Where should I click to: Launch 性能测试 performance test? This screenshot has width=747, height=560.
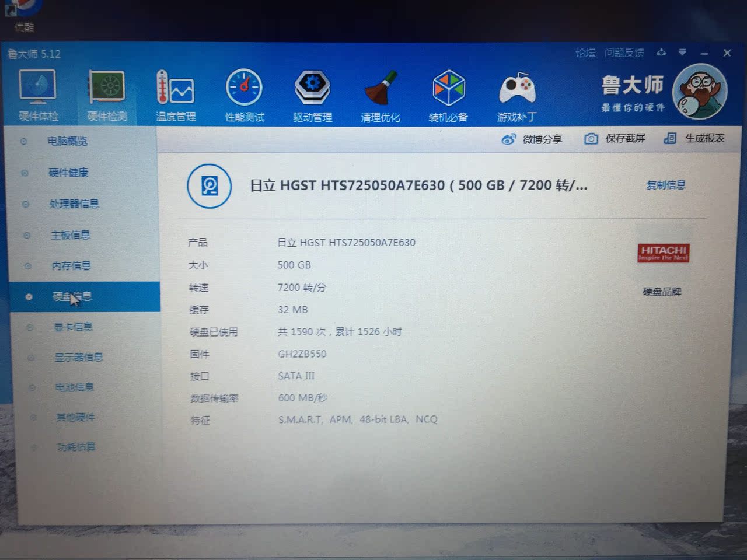pos(245,96)
